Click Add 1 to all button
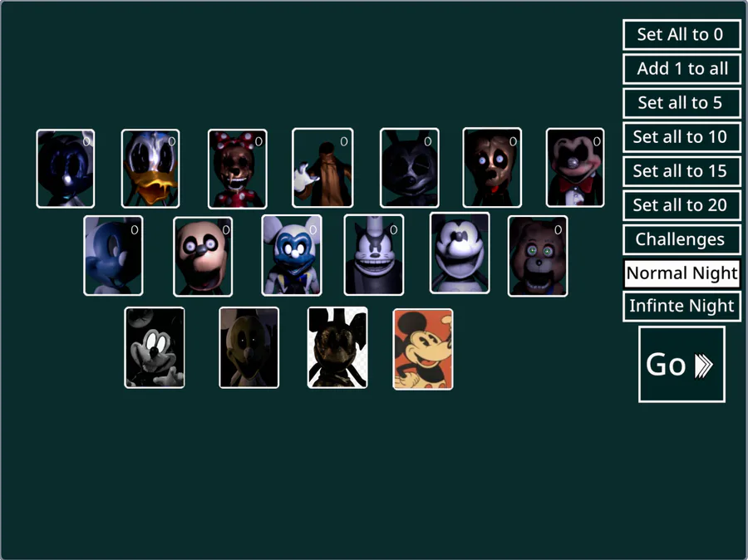This screenshot has width=748, height=560. point(682,69)
